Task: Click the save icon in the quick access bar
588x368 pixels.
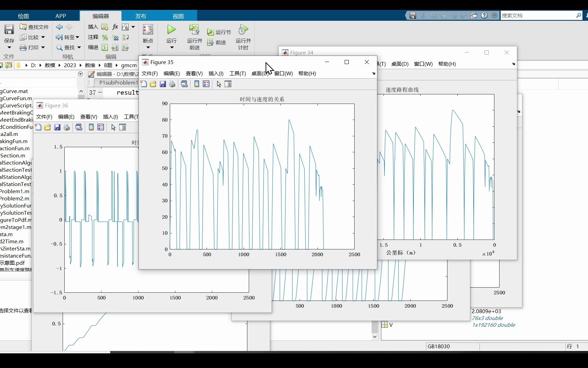Action: [x=413, y=15]
